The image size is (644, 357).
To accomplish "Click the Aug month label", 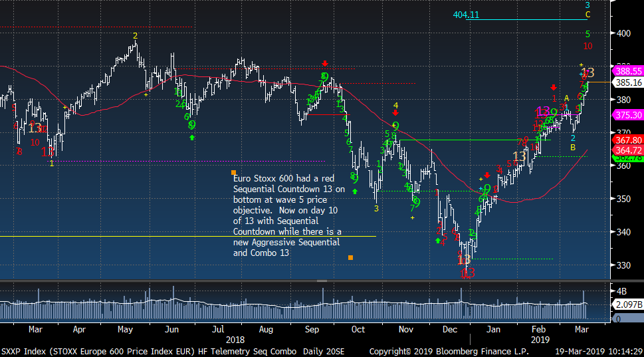I will tap(266, 330).
